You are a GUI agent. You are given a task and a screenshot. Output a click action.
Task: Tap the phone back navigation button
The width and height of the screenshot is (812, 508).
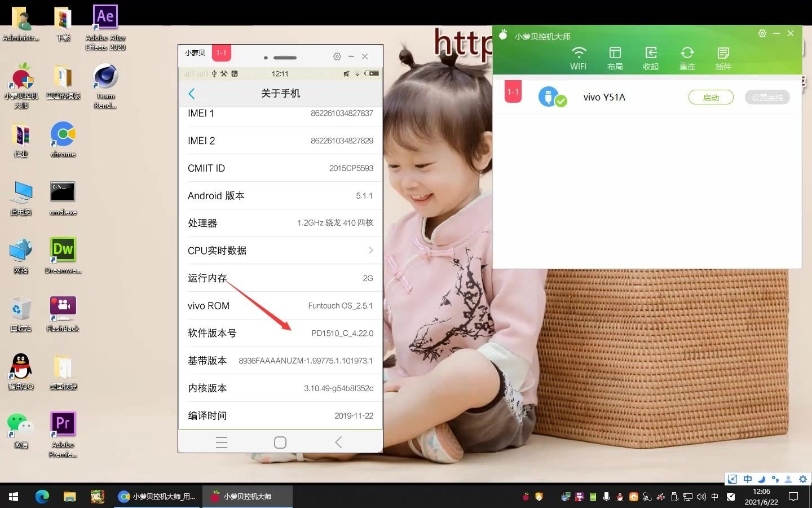[338, 443]
